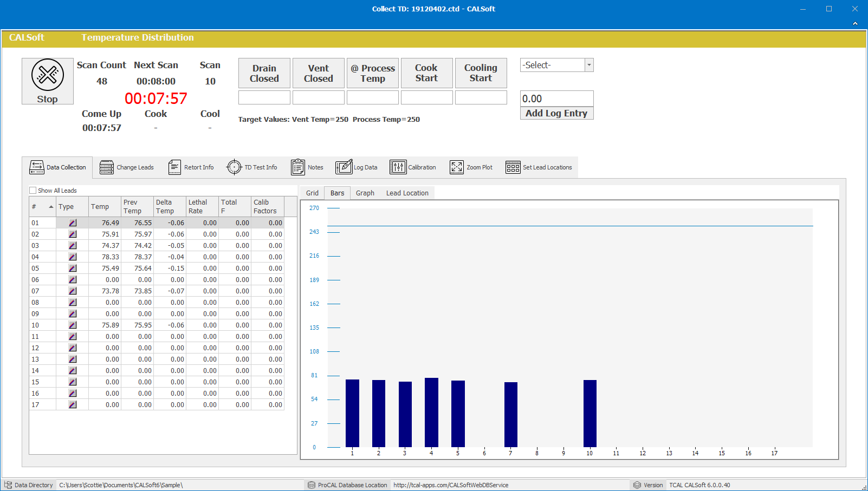This screenshot has width=868, height=491.
Task: Click the Cook Start button
Action: 427,73
